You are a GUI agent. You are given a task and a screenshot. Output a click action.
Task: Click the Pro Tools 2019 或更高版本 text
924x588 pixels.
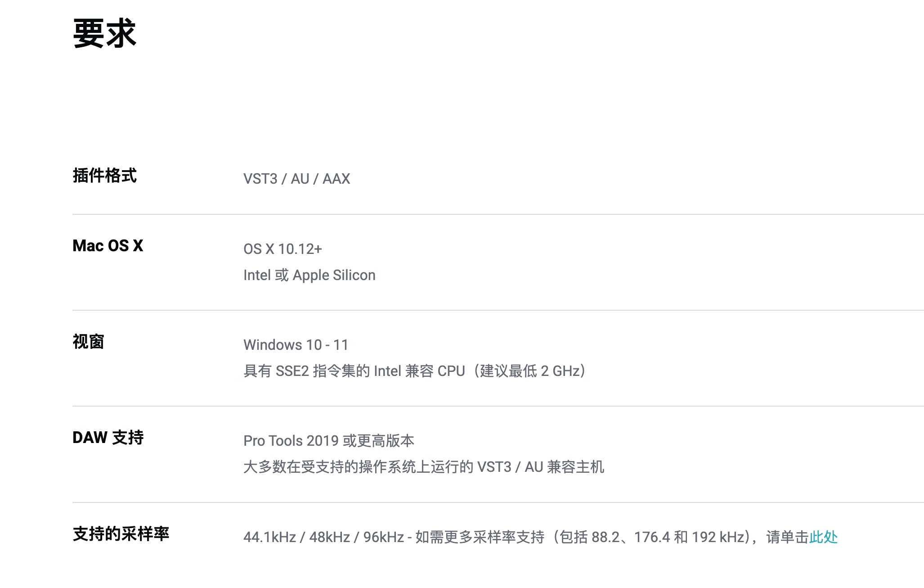click(329, 441)
